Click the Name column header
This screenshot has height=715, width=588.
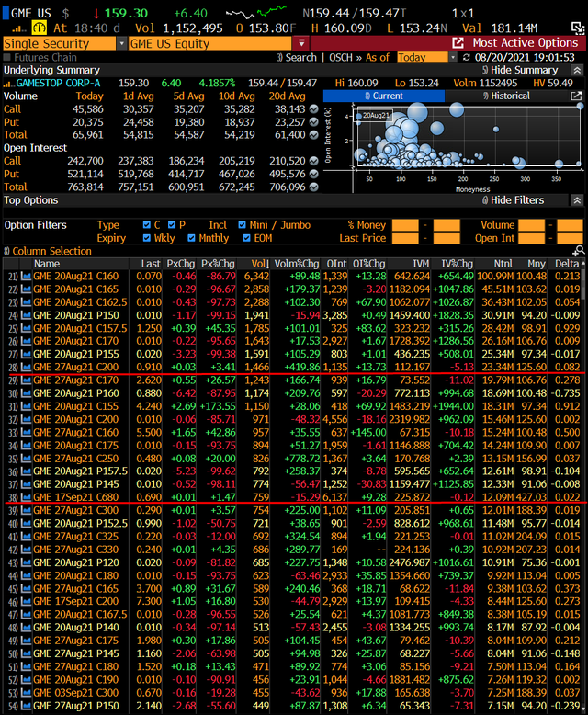coord(47,264)
